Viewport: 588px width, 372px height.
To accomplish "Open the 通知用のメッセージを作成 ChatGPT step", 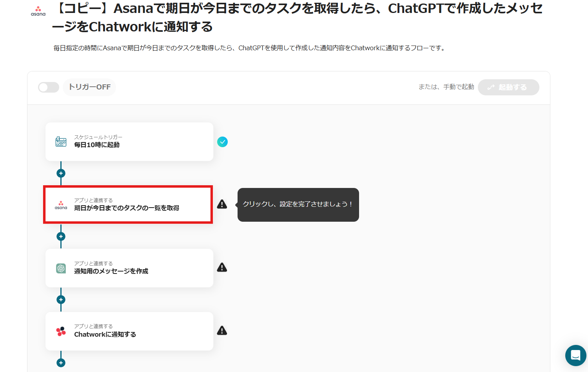I will pos(129,268).
